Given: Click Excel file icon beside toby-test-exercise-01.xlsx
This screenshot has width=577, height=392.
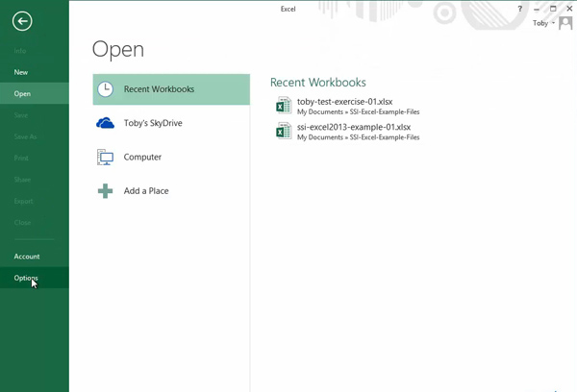Looking at the screenshot, I should [283, 106].
